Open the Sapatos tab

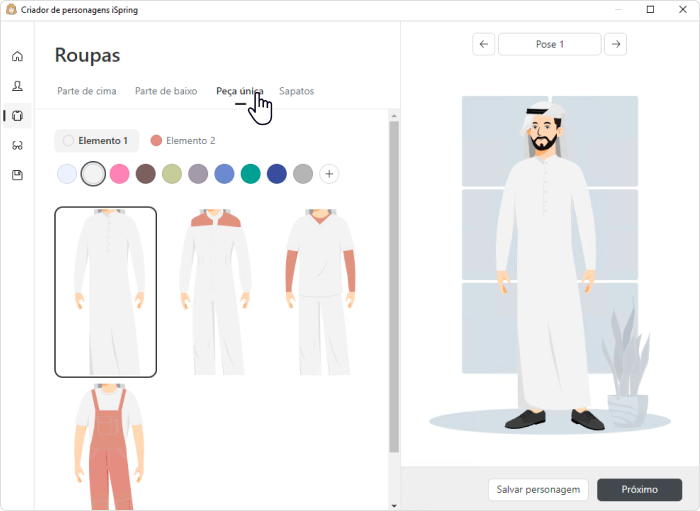pos(296,91)
